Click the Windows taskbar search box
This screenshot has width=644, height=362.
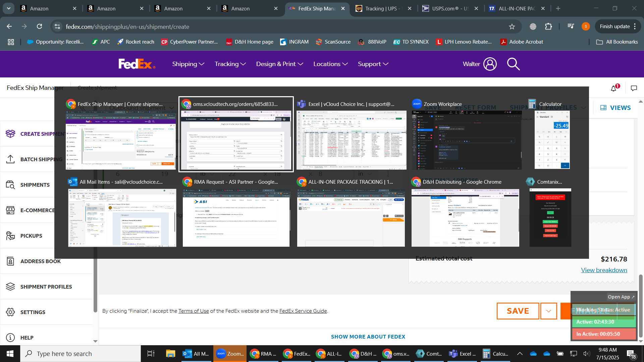coord(80,354)
